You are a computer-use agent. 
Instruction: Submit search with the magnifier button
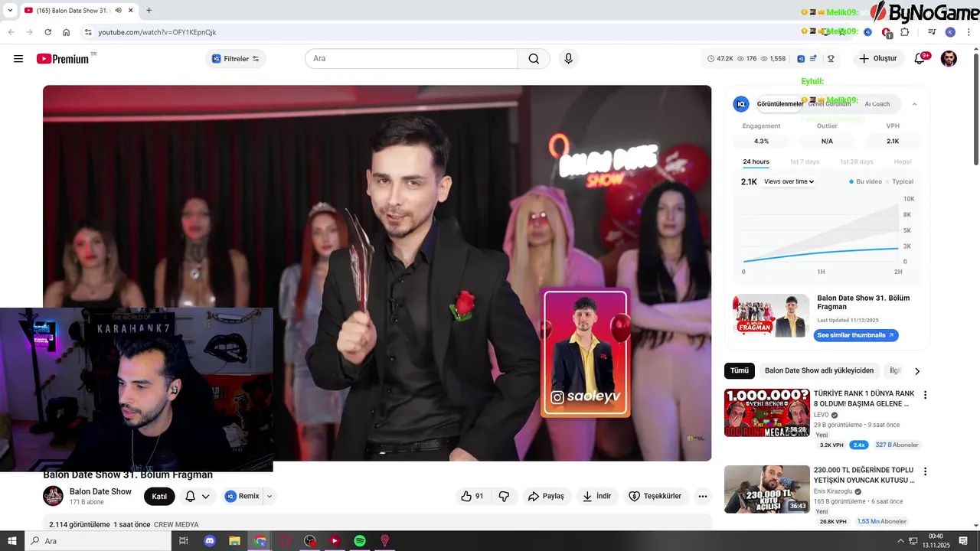click(x=534, y=59)
